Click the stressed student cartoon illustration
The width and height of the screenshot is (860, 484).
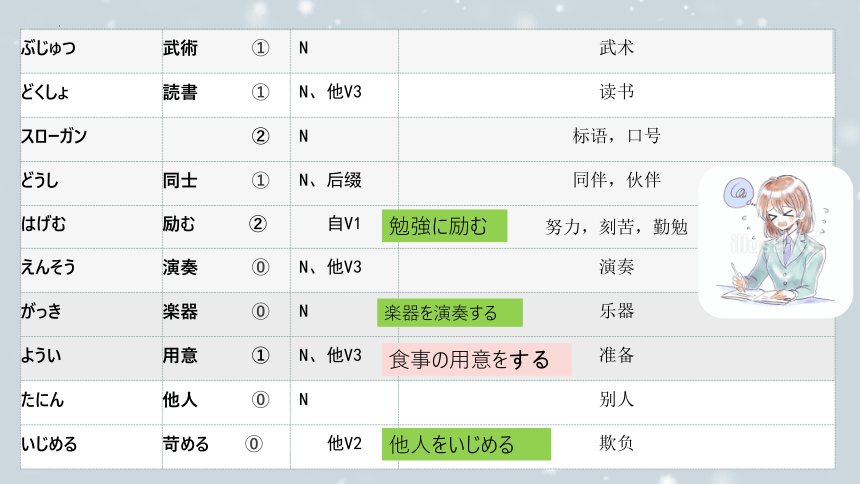(775, 241)
